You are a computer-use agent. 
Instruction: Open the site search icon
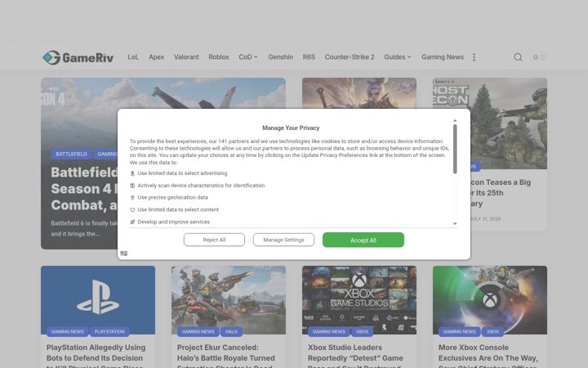pos(518,57)
